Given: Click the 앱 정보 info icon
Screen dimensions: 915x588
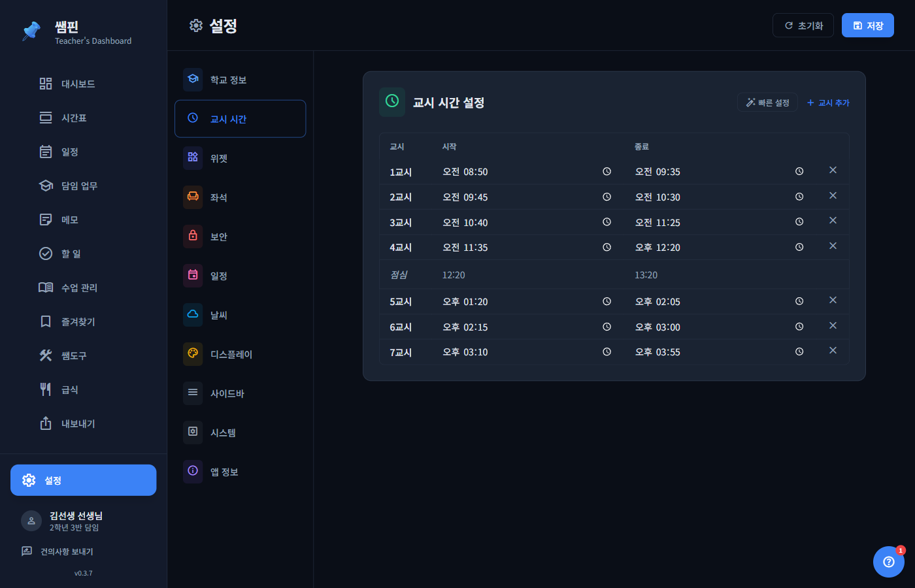Looking at the screenshot, I should click(x=192, y=471).
